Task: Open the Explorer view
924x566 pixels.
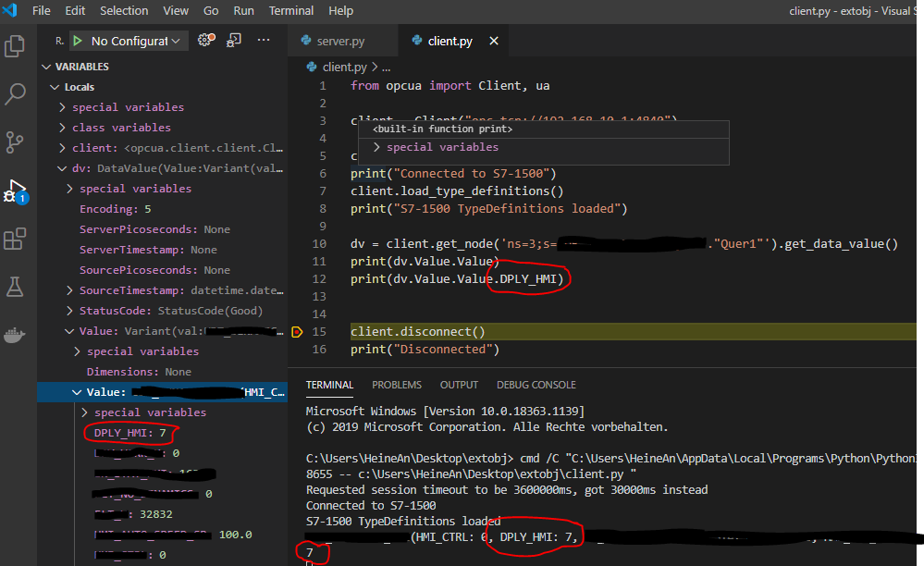Action: click(x=14, y=46)
